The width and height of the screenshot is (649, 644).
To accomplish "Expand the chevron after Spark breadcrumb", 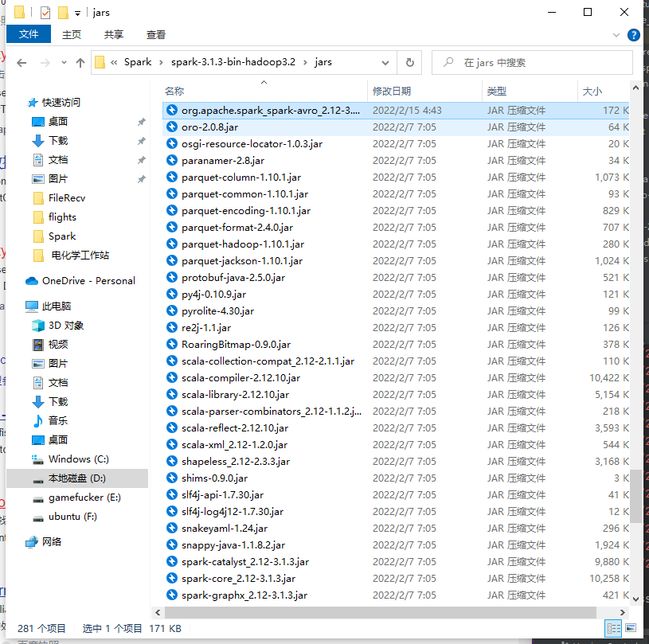I will pos(161,63).
